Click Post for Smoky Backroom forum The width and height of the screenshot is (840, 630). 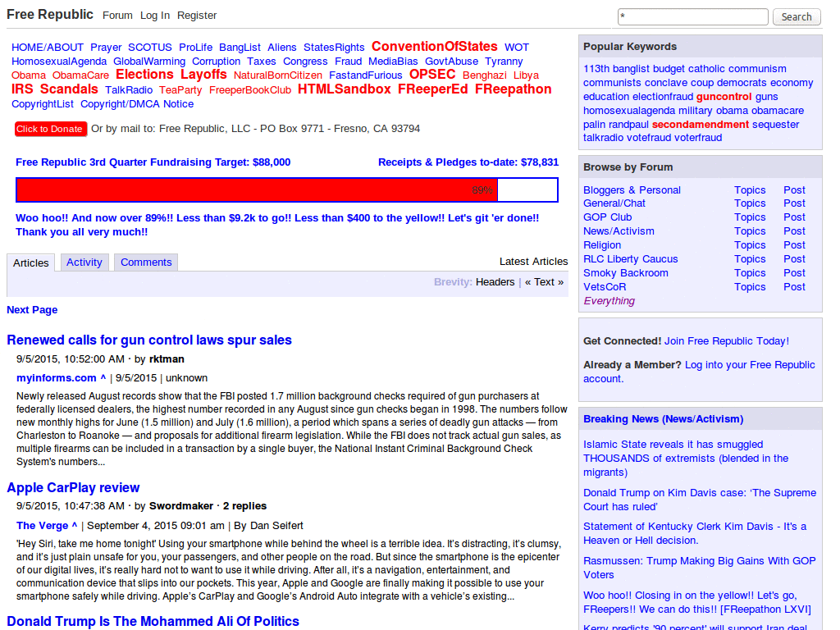pos(794,273)
